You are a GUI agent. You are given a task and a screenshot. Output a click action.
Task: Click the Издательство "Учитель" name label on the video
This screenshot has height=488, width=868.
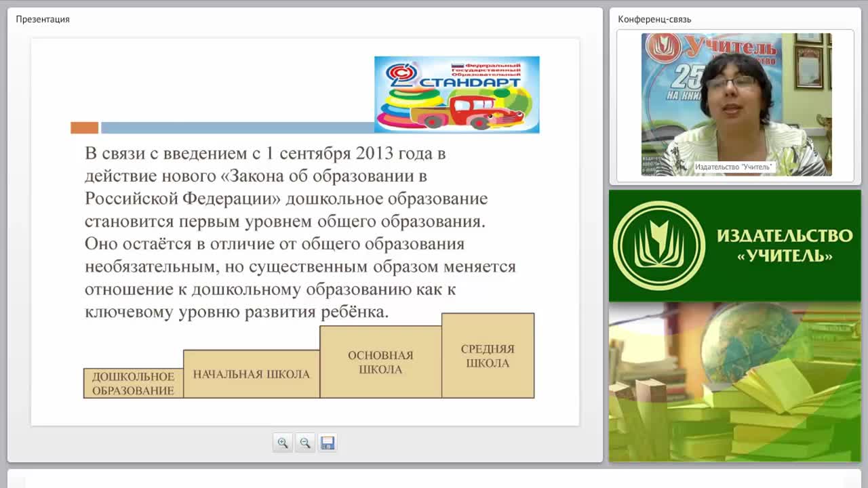coord(734,167)
